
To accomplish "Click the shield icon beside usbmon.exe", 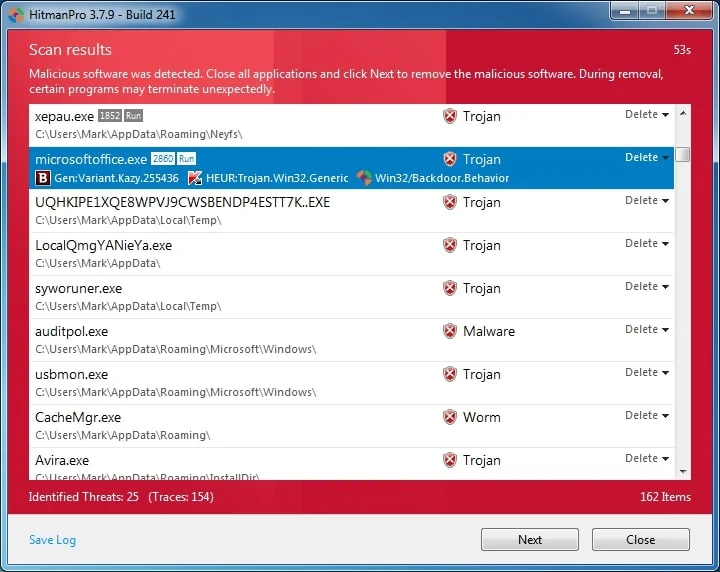I will pyautogui.click(x=450, y=374).
